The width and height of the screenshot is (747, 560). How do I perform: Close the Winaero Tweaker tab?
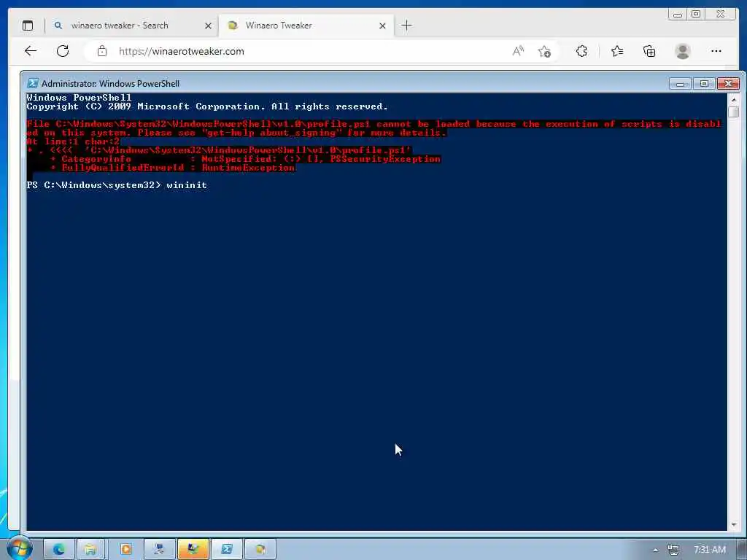382,26
